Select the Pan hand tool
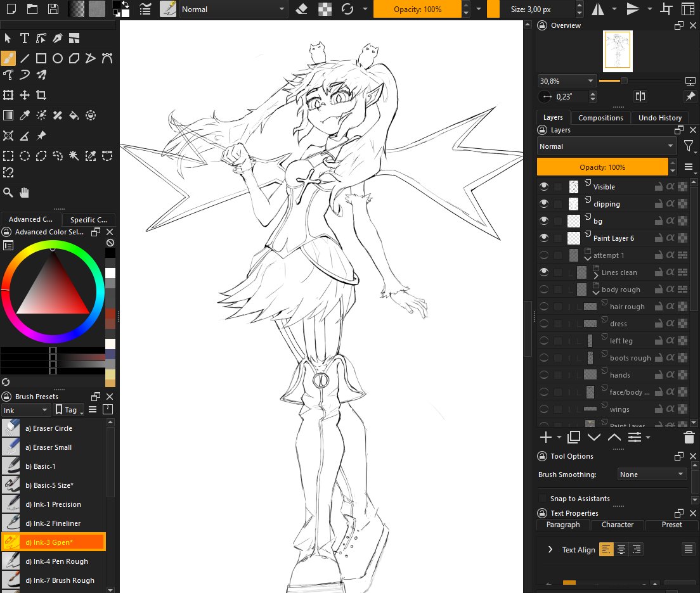The height and width of the screenshot is (593, 700). point(25,193)
